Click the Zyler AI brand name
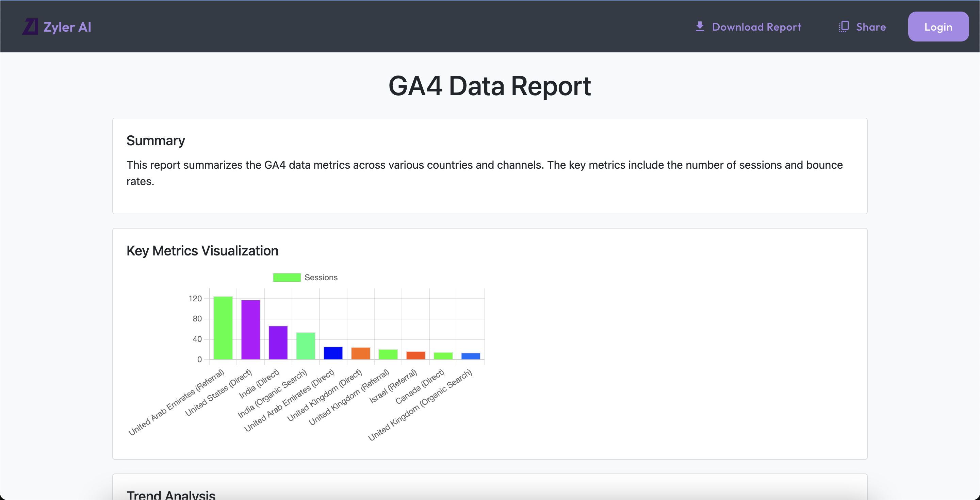The image size is (980, 500). click(67, 27)
